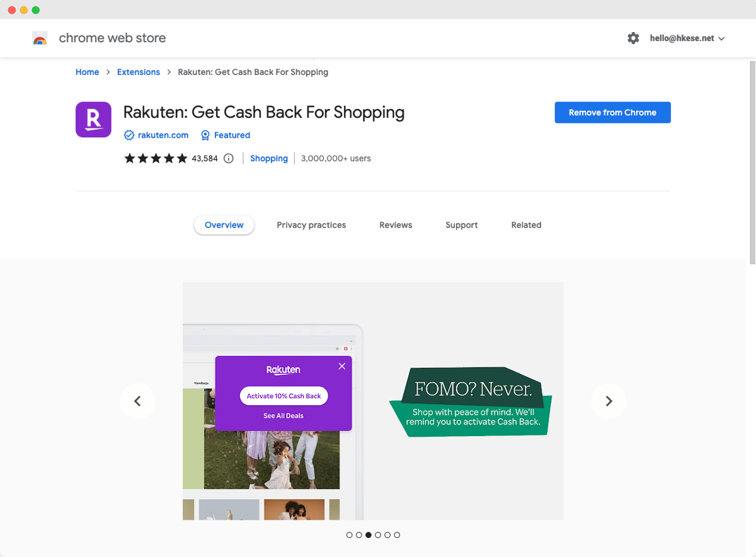The height and width of the screenshot is (557, 756).
Task: Open the Shopping category link
Action: tap(269, 159)
